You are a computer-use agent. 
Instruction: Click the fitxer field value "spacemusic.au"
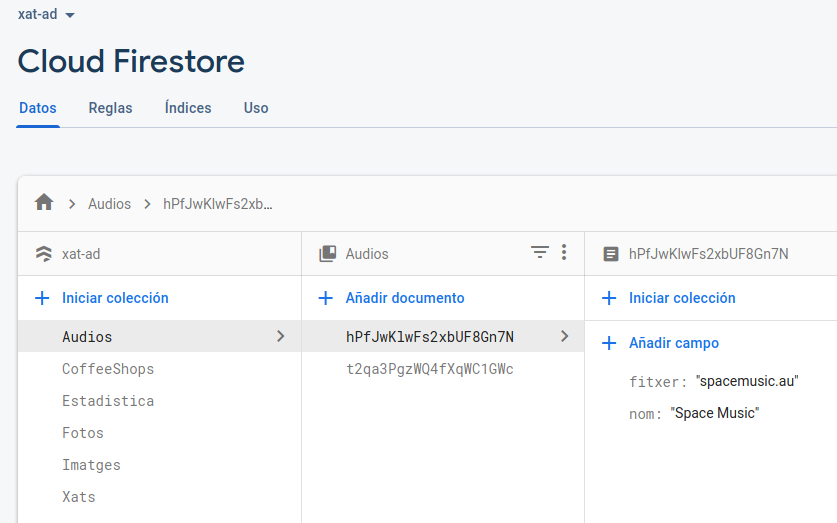[x=747, y=381]
